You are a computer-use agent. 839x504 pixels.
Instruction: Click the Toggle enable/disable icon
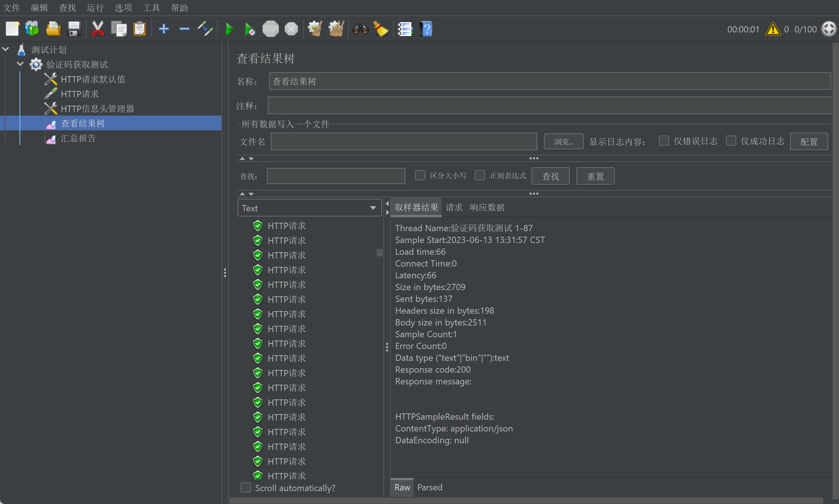[205, 29]
